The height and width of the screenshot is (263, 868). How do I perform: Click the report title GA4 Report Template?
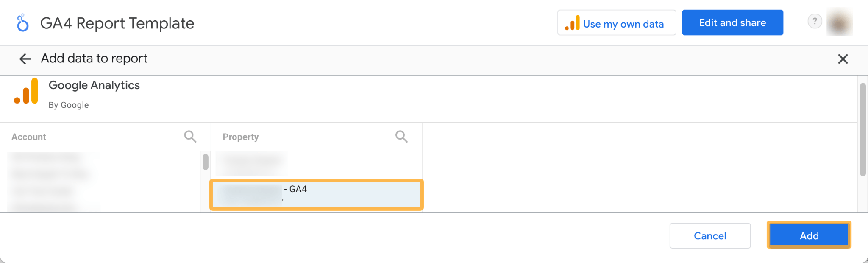[x=117, y=23]
